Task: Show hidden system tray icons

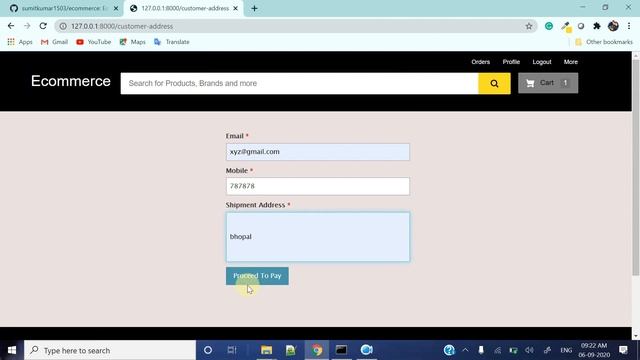Action: coord(465,350)
